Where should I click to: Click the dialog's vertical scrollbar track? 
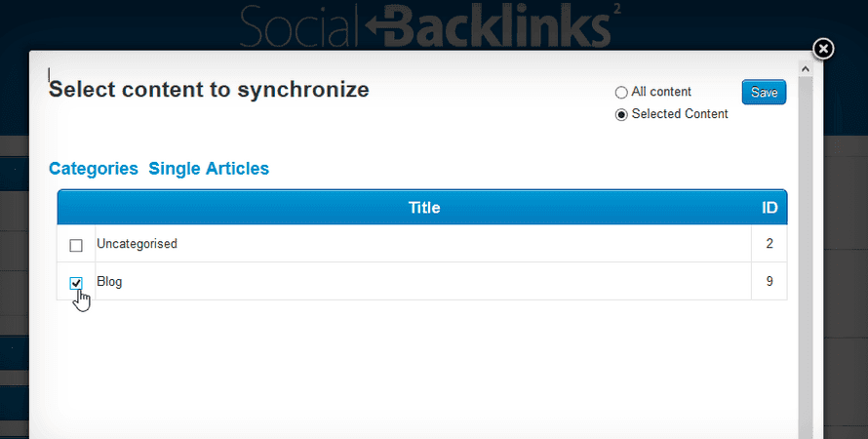(805, 254)
